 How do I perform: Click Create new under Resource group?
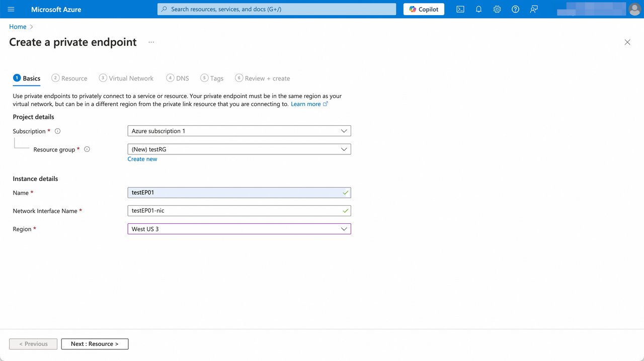point(142,158)
